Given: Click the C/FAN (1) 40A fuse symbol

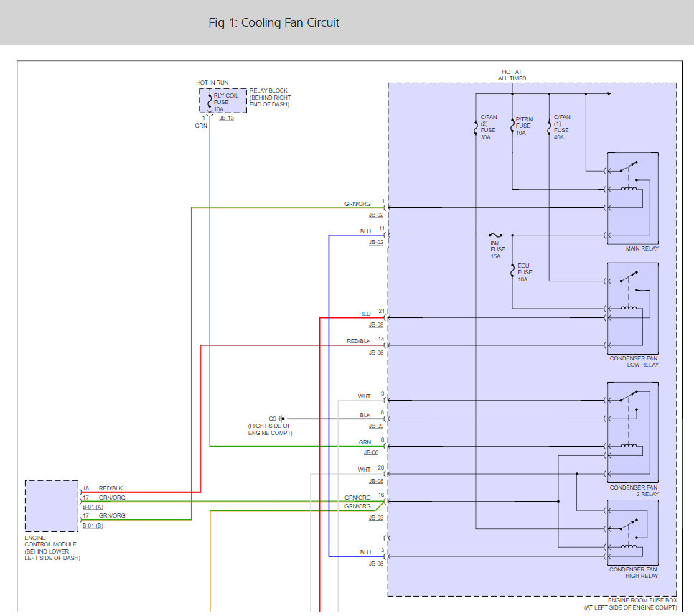Looking at the screenshot, I should 549,128.
